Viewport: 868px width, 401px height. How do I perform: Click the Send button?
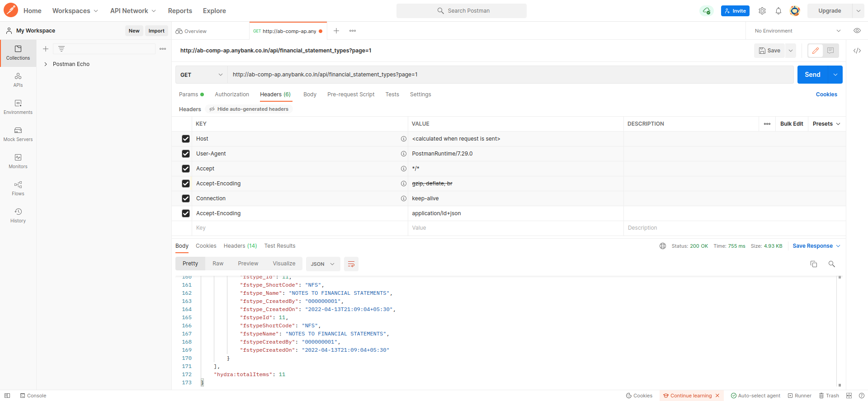coord(812,75)
